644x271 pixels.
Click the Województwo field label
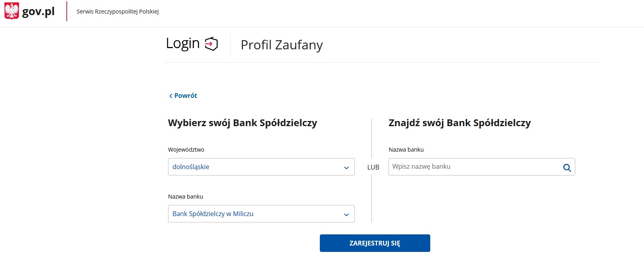pos(186,150)
